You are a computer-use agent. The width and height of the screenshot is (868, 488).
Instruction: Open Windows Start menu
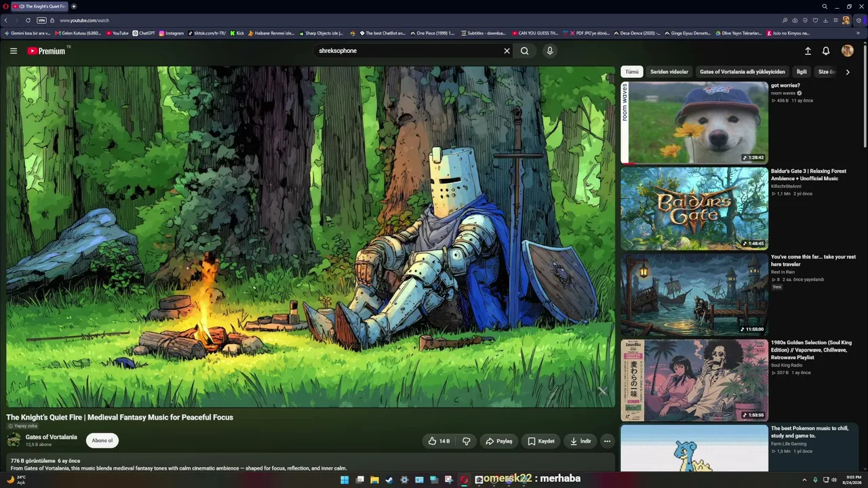pos(344,480)
